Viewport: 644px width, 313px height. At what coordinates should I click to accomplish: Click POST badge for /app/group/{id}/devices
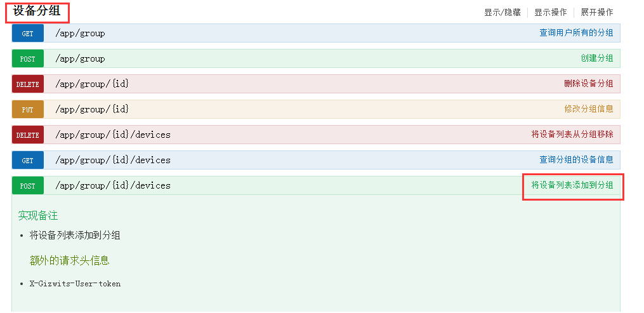27,186
